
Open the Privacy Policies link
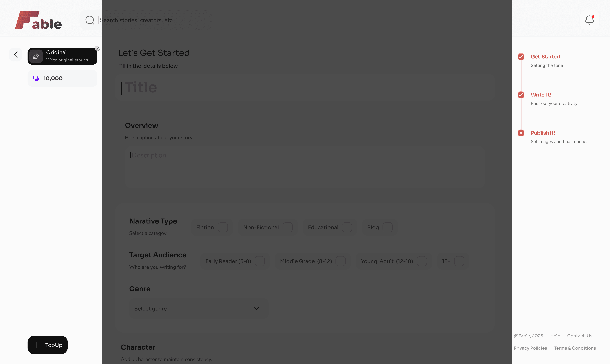530,348
